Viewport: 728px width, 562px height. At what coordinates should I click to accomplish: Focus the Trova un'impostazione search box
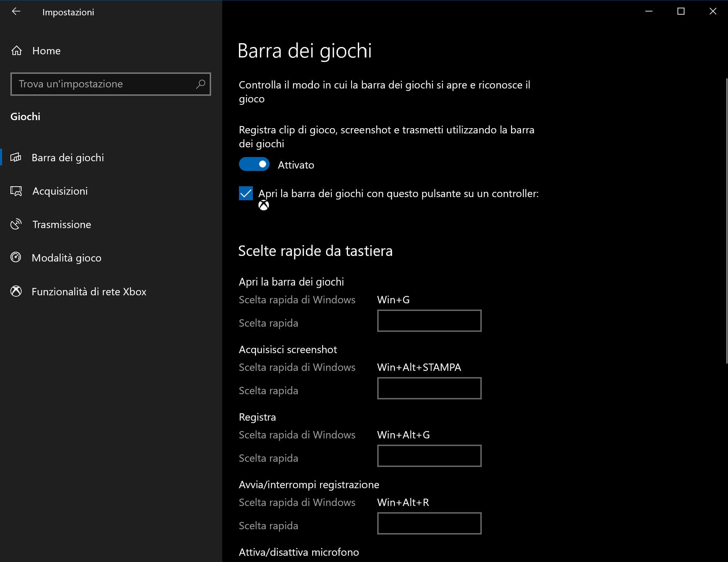pos(104,84)
